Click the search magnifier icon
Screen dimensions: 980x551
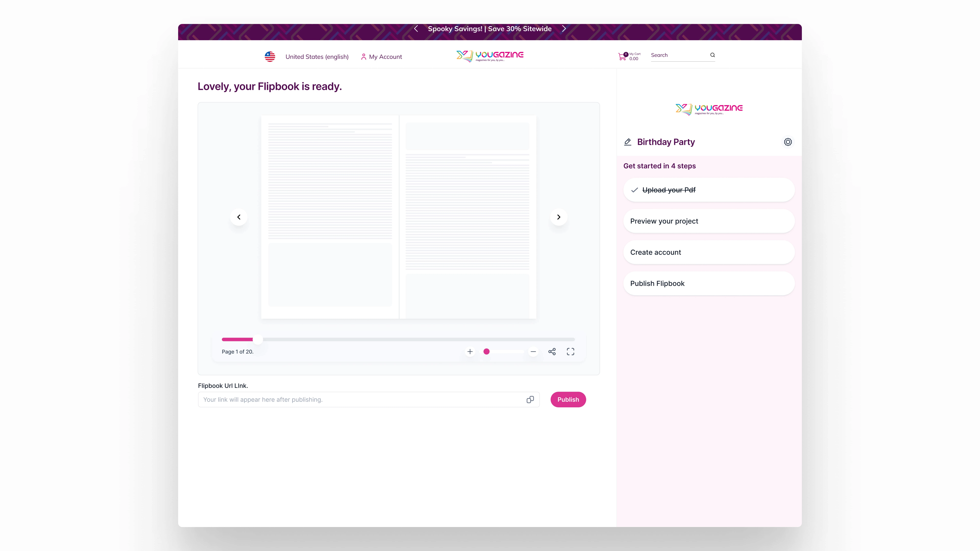(713, 55)
